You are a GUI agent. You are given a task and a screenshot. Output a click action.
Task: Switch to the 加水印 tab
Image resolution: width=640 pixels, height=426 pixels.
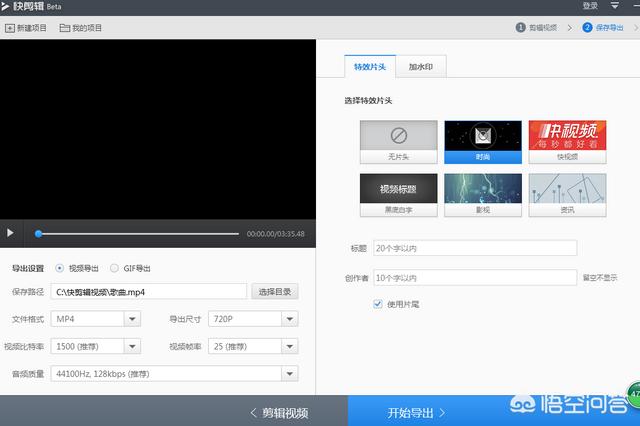pos(420,67)
